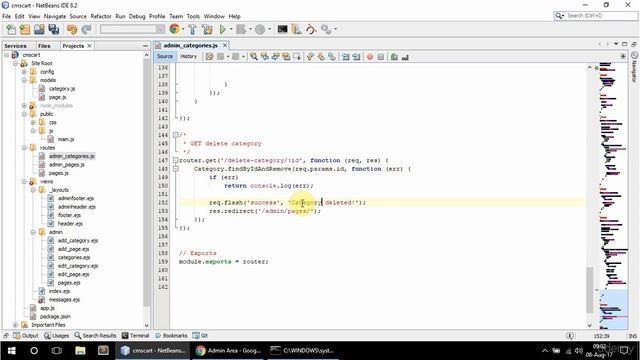This screenshot has height=360, width=640.
Task: Open the Team menu
Action: pos(176,16)
